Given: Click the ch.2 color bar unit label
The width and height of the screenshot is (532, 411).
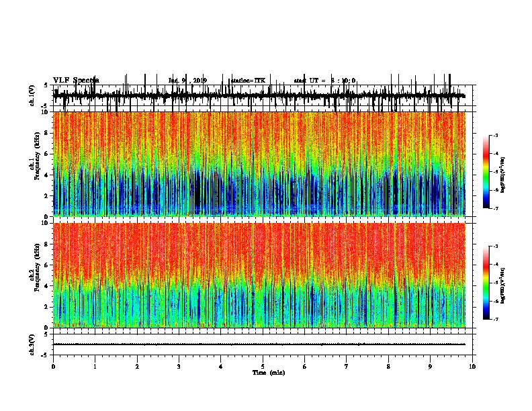Looking at the screenshot, I should (x=502, y=285).
